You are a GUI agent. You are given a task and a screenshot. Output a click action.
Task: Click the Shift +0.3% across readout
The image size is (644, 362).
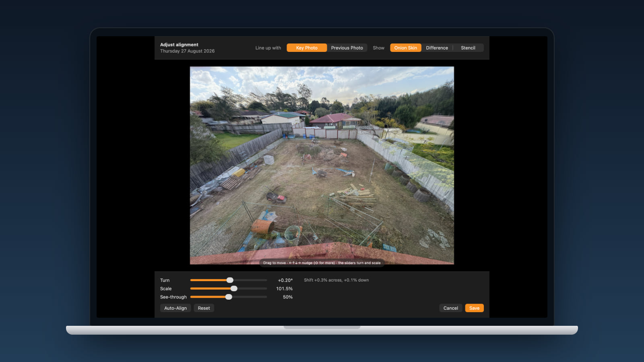336,280
